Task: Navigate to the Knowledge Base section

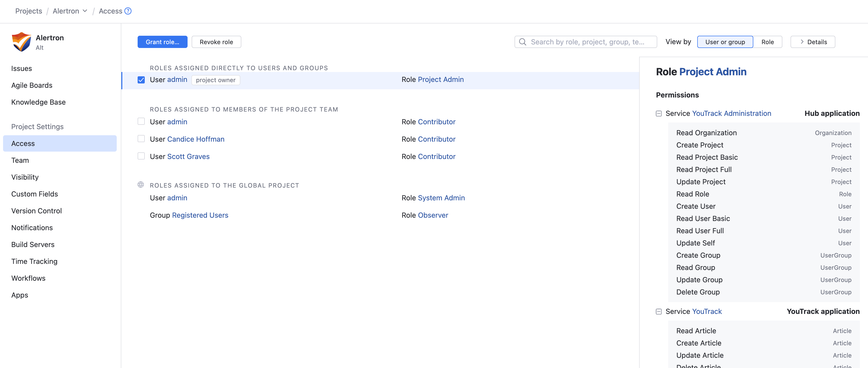Action: tap(38, 102)
